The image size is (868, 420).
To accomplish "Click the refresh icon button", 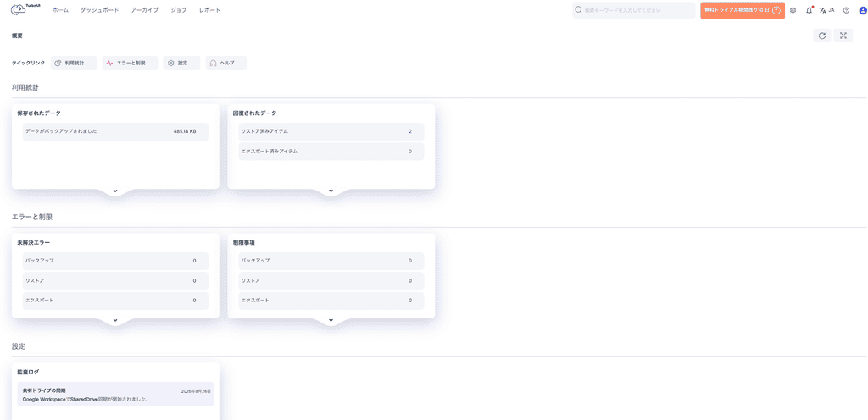I will click(x=822, y=36).
